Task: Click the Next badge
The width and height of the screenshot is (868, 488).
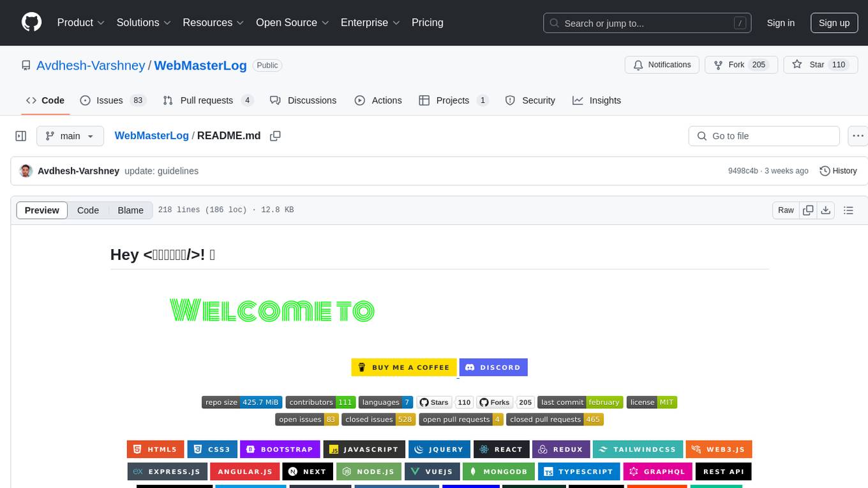Action: tap(308, 471)
